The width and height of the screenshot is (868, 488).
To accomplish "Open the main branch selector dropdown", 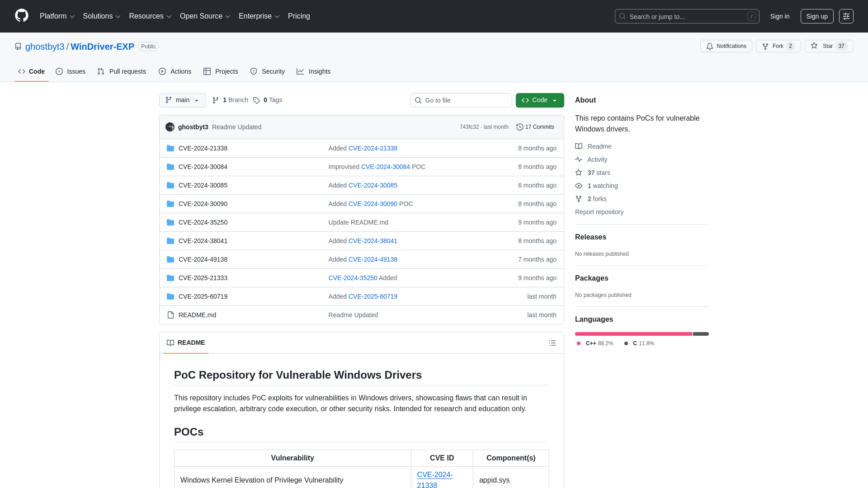I will click(x=182, y=100).
